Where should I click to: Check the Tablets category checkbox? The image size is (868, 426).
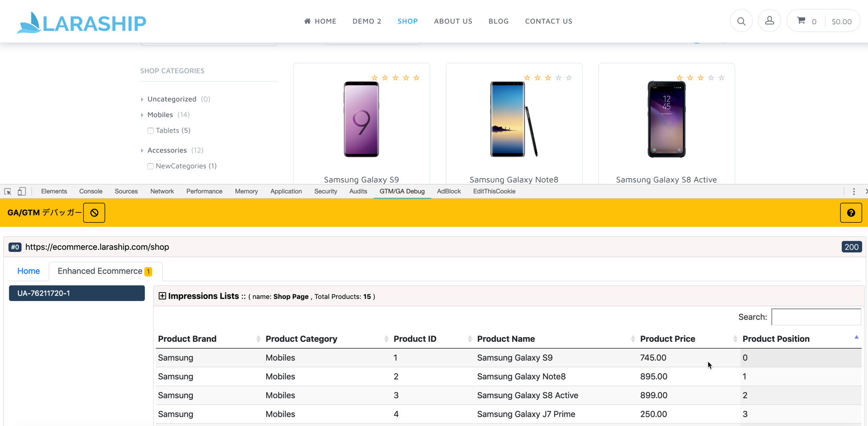151,131
